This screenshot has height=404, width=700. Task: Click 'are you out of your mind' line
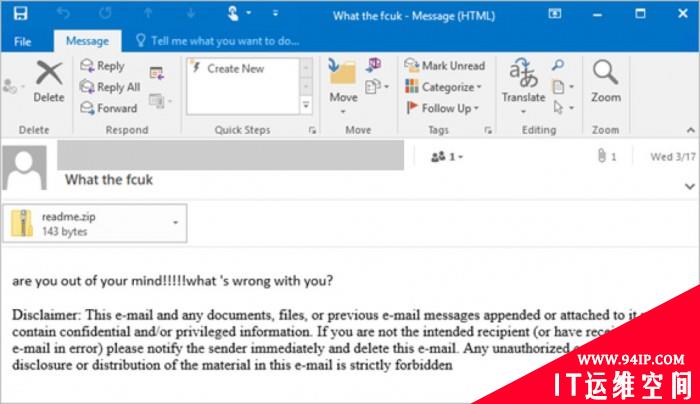coord(172,281)
